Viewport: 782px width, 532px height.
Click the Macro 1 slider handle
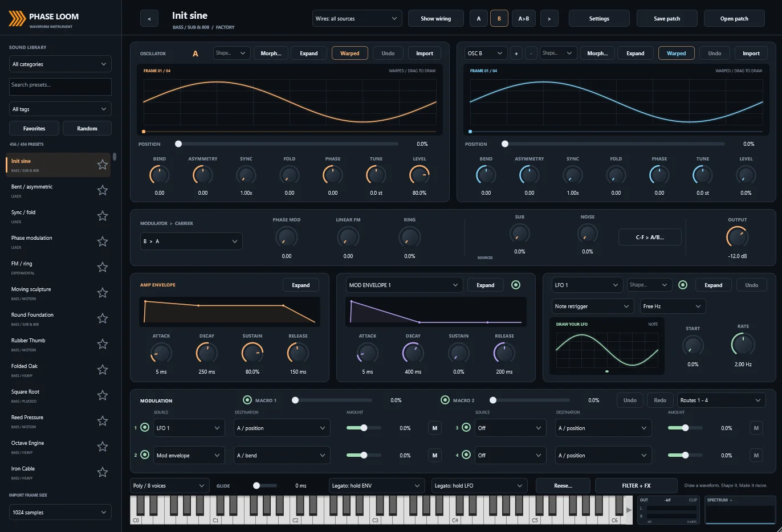[x=295, y=400]
